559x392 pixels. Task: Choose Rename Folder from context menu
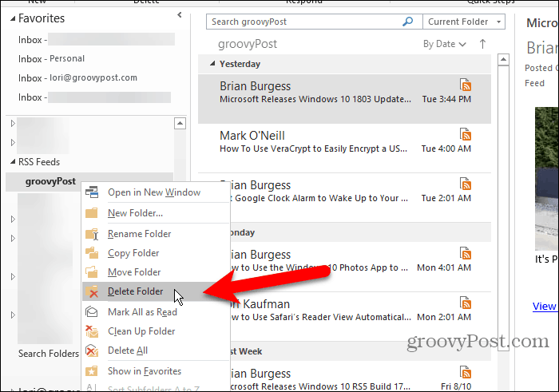(157, 234)
